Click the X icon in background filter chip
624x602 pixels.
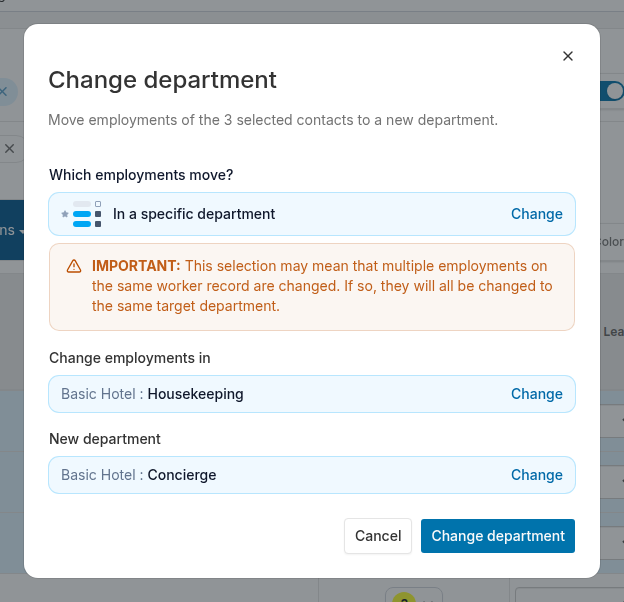9,149
